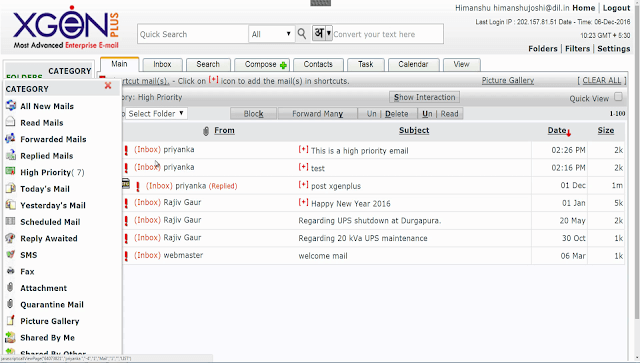Image resolution: width=640 pixels, height=363 pixels.
Task: Switch to the Main tab
Action: [x=120, y=64]
